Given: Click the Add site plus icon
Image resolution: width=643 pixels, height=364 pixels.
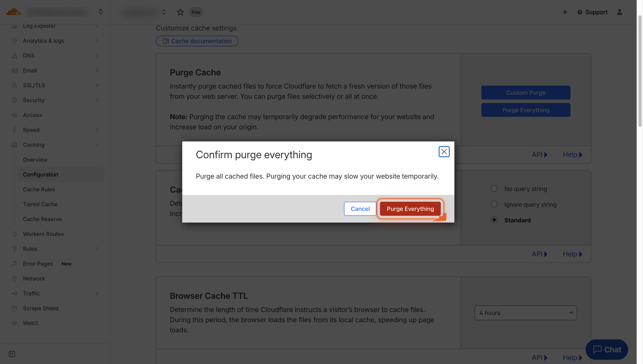Looking at the screenshot, I should pyautogui.click(x=565, y=12).
